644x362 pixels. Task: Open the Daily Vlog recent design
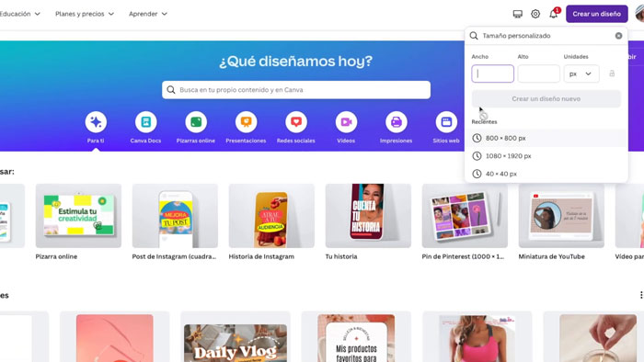pyautogui.click(x=236, y=336)
